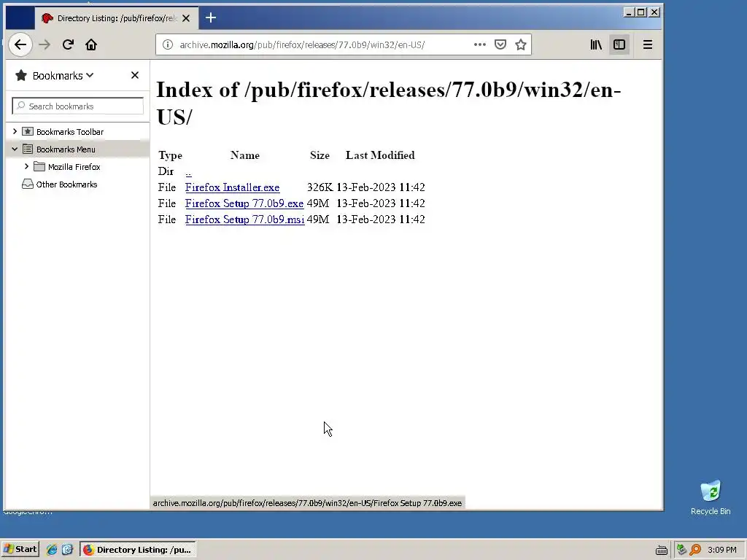The height and width of the screenshot is (560, 747).
Task: Collapse the Bookmarks Menu folder
Action: click(x=15, y=149)
